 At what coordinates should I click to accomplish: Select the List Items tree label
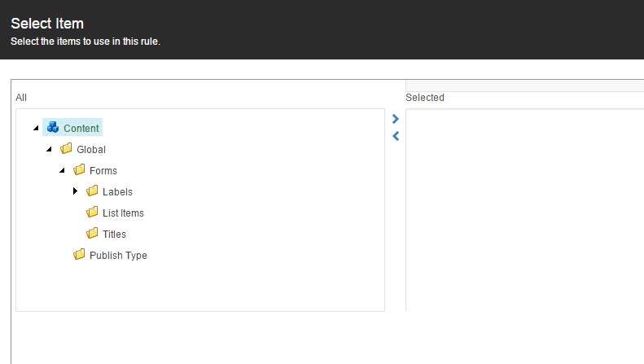tap(123, 213)
